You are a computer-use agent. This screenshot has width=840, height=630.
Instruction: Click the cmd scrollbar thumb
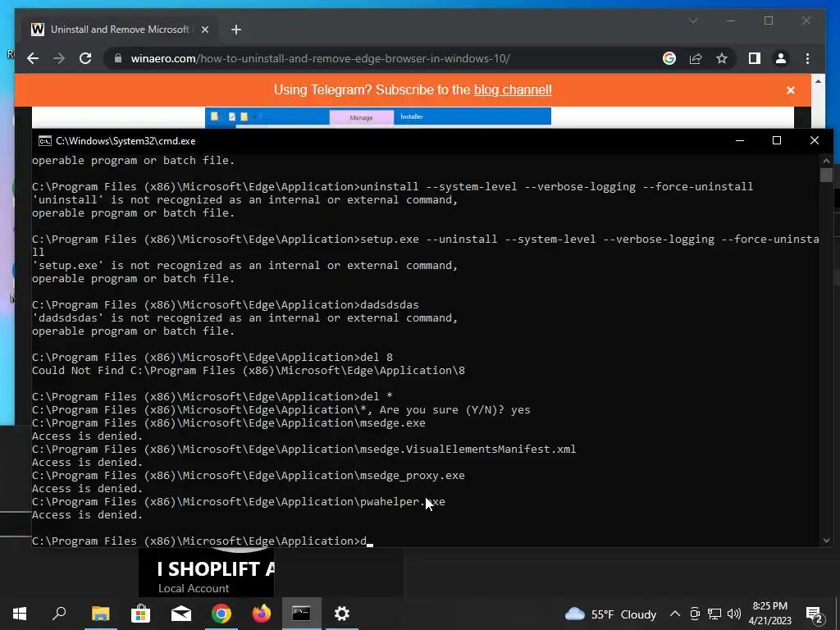pos(826,176)
